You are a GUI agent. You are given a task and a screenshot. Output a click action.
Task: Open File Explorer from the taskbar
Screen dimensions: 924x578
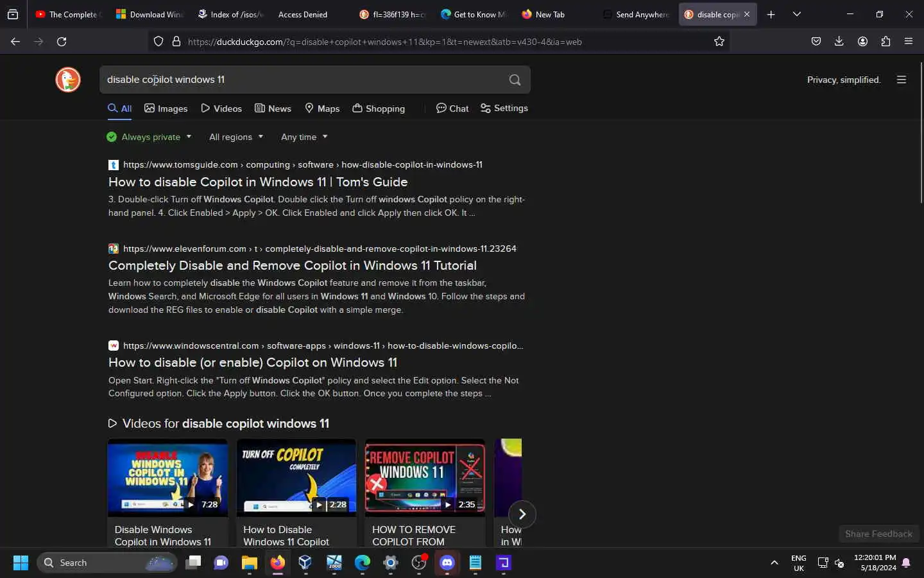250,563
